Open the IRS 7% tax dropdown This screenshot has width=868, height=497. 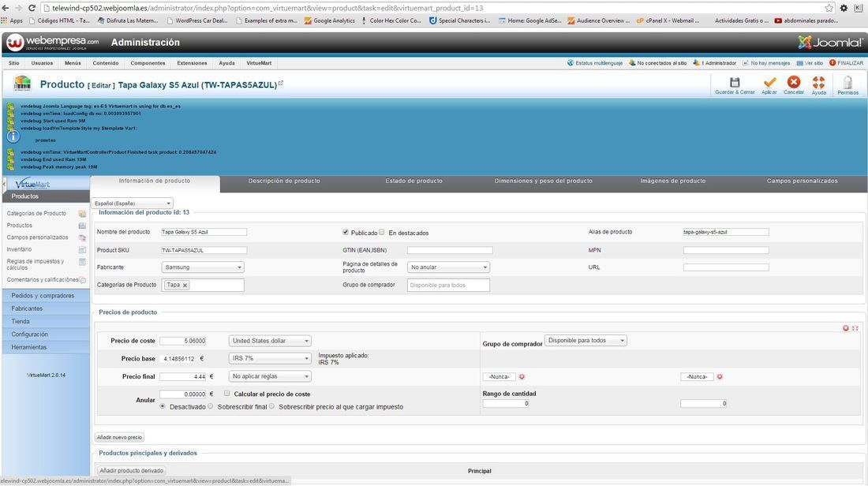pyautogui.click(x=270, y=359)
